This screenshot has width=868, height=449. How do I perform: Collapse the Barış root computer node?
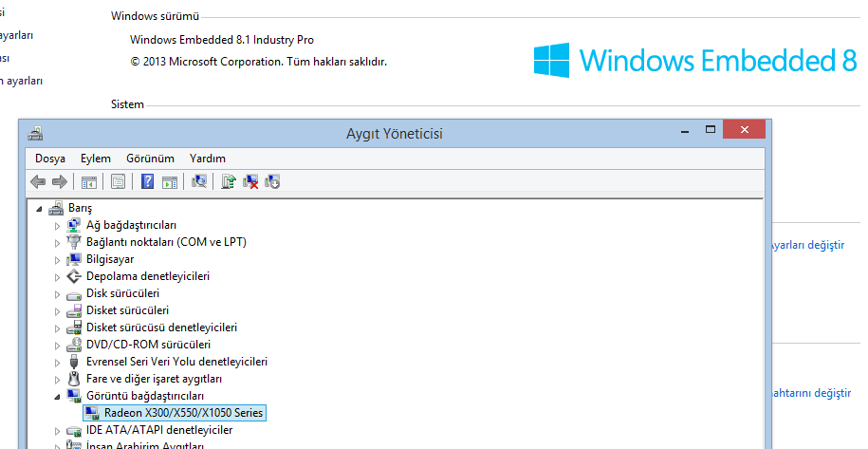click(x=39, y=208)
